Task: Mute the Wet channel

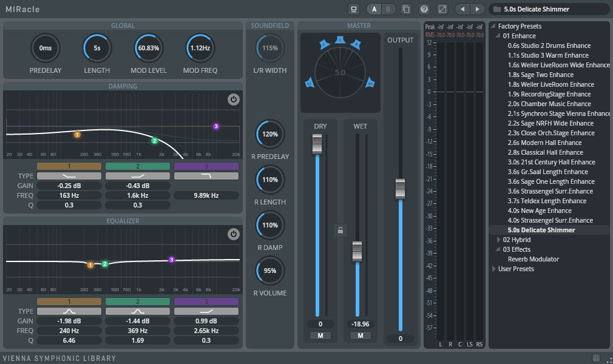Action: (x=360, y=335)
